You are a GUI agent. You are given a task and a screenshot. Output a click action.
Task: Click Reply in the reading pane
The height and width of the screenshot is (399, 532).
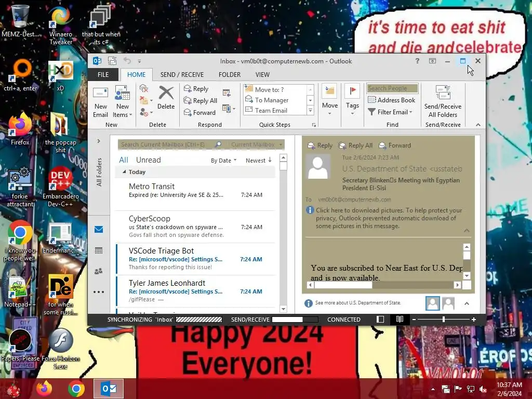[x=320, y=145]
